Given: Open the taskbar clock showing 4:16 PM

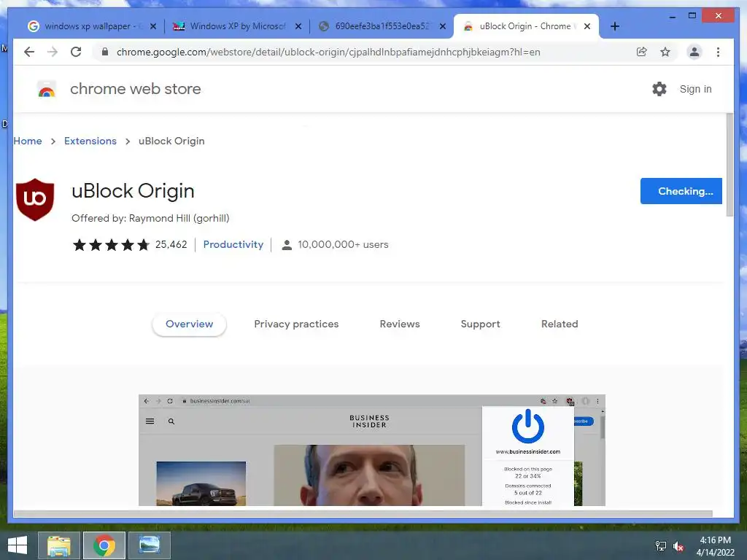Looking at the screenshot, I should coord(715,546).
